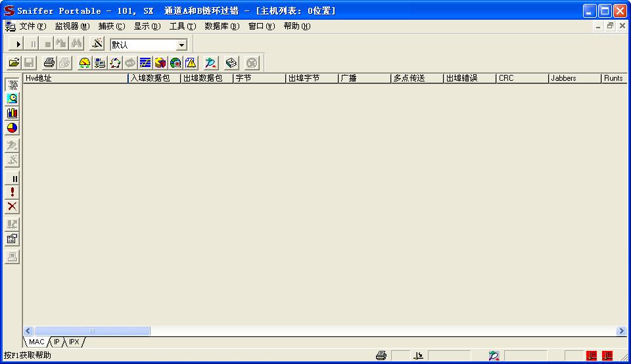
Task: Select the MAC tab
Action: pos(36,342)
